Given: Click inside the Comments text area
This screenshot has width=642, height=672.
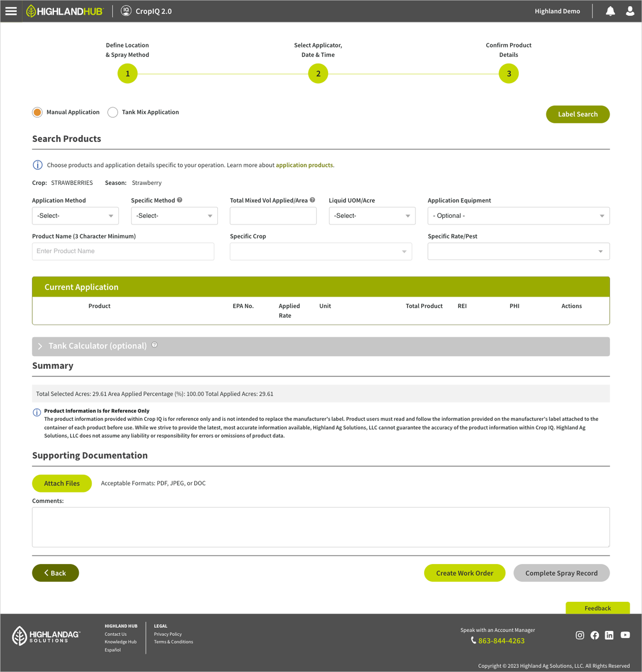Looking at the screenshot, I should [x=321, y=527].
